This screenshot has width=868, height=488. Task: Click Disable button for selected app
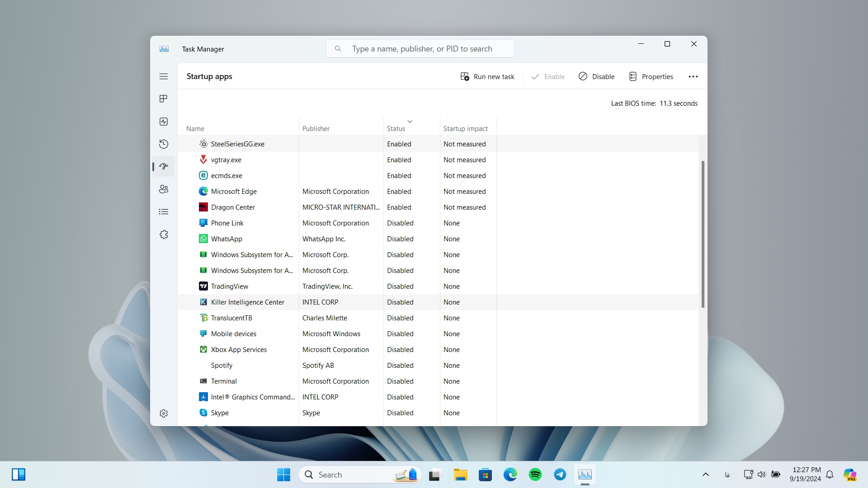coord(597,76)
